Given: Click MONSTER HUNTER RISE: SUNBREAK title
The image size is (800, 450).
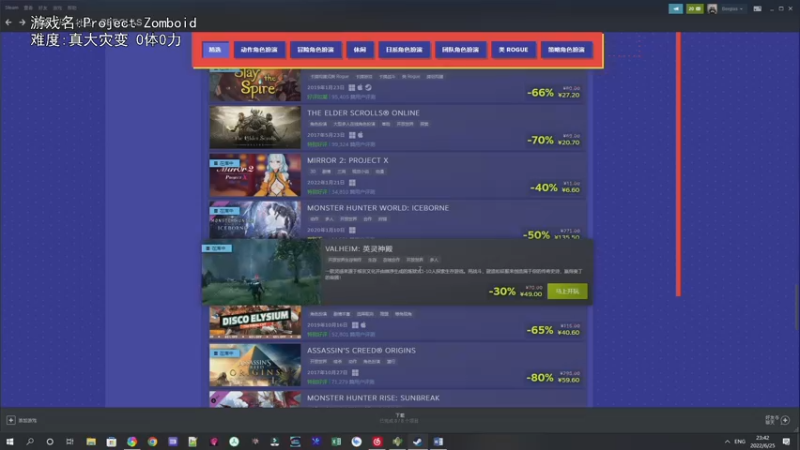Looking at the screenshot, I should click(373, 398).
